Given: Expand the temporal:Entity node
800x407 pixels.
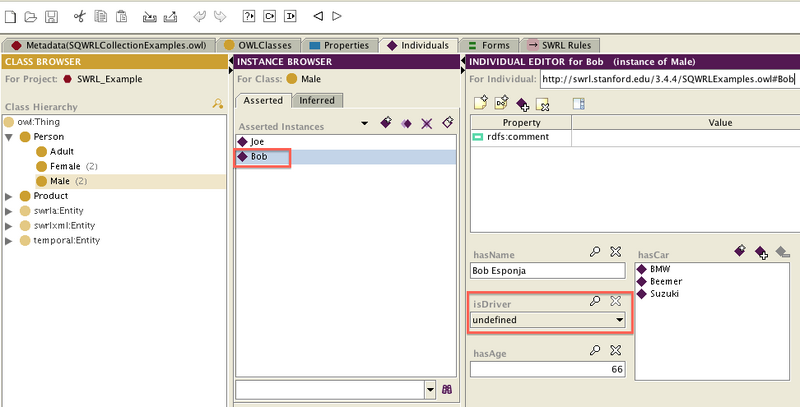Looking at the screenshot, I should (9, 241).
